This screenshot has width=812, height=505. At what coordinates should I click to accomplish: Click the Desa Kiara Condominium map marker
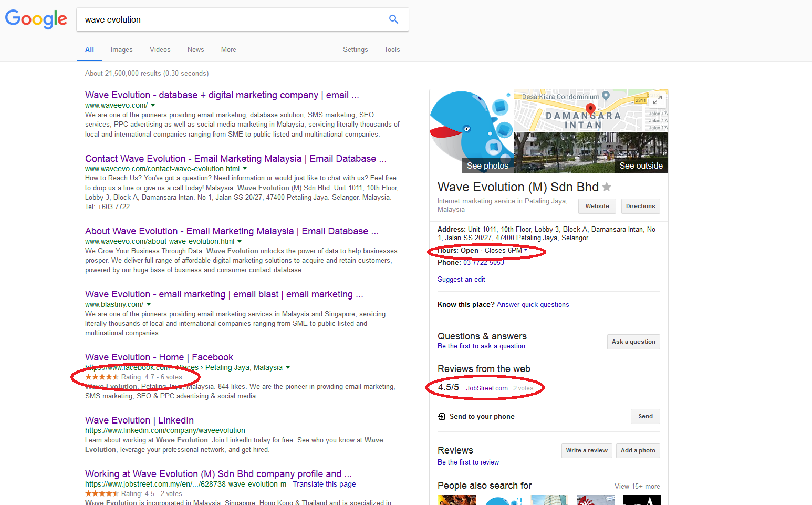coord(606,96)
